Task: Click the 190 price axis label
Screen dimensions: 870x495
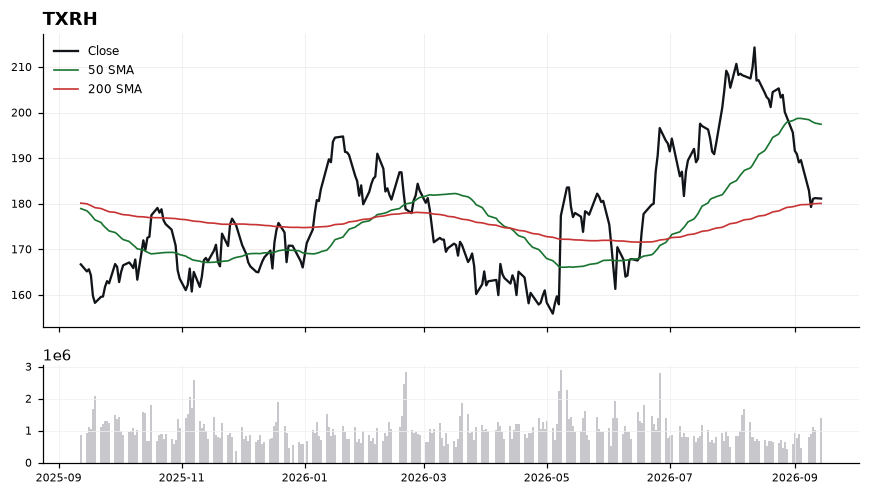Action: 22,159
